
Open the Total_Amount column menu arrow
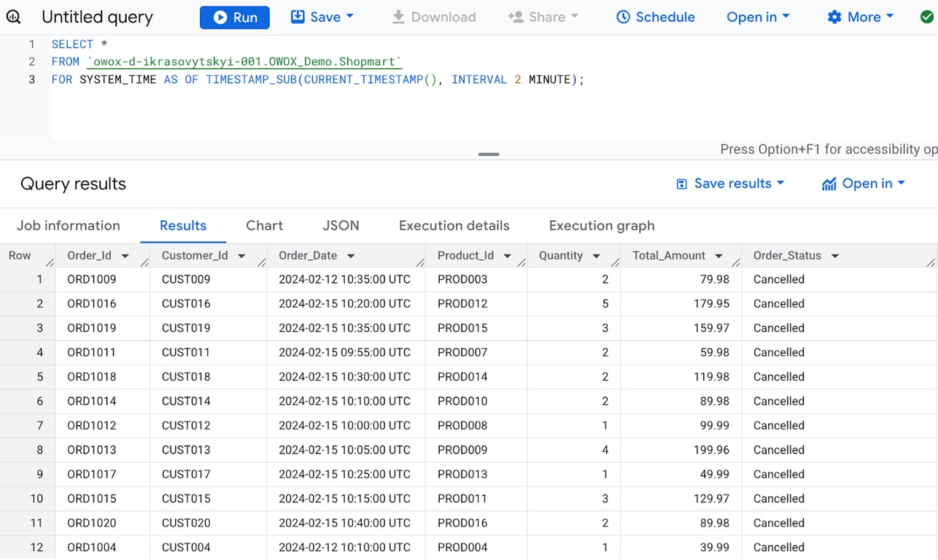click(x=718, y=256)
